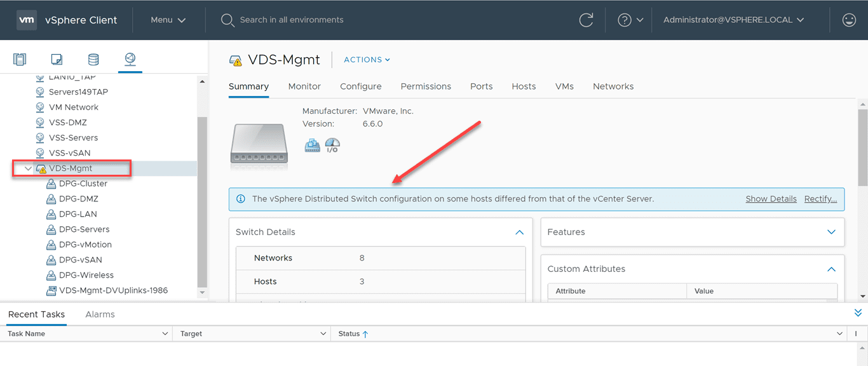Click the I/O gauge feature icon
Screen dimensions: 868x366
point(332,146)
